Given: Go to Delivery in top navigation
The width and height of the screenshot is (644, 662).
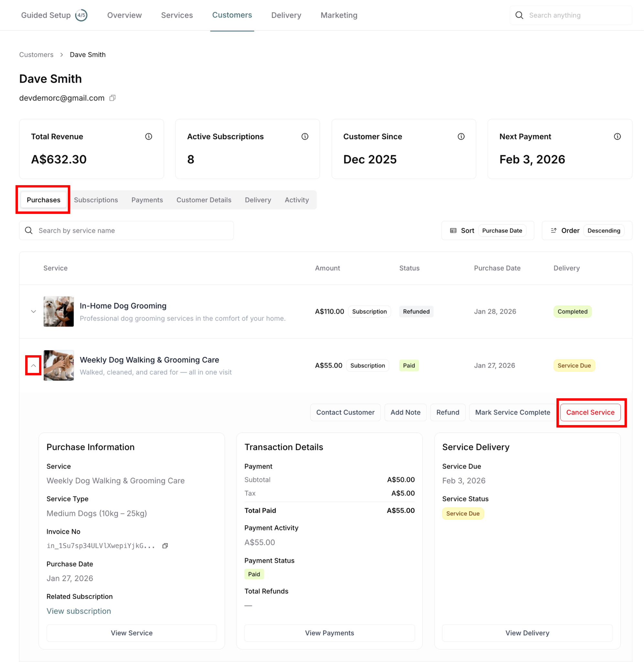Looking at the screenshot, I should coord(286,15).
